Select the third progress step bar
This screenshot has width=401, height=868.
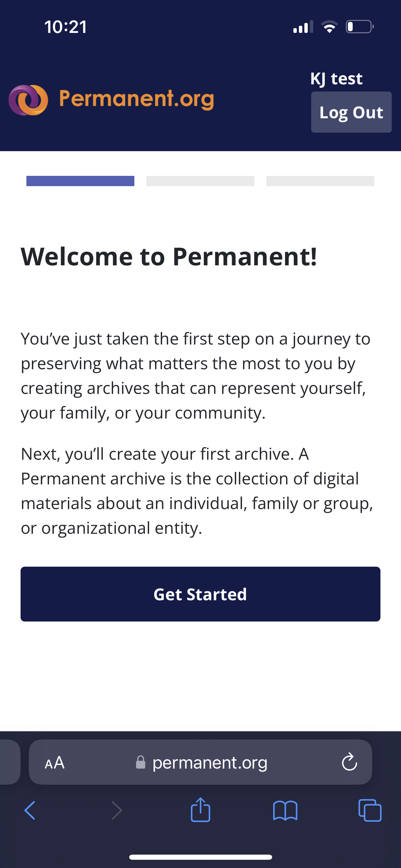coord(320,181)
